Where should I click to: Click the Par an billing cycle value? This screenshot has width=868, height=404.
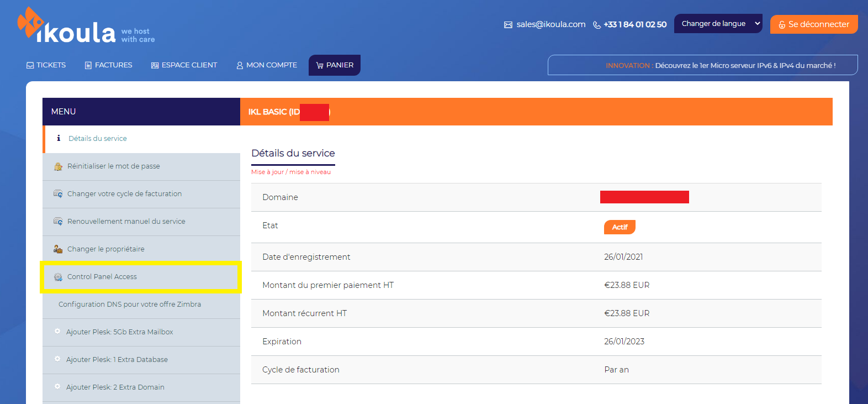(616, 370)
